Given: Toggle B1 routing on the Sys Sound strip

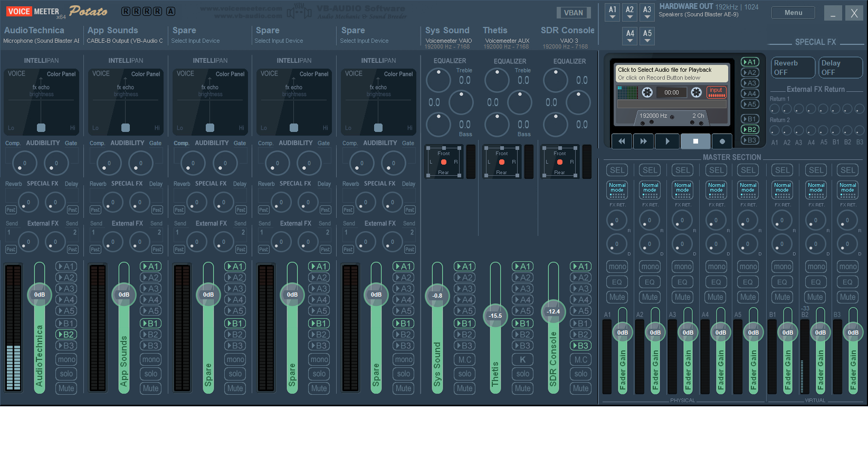Looking at the screenshot, I should [465, 324].
